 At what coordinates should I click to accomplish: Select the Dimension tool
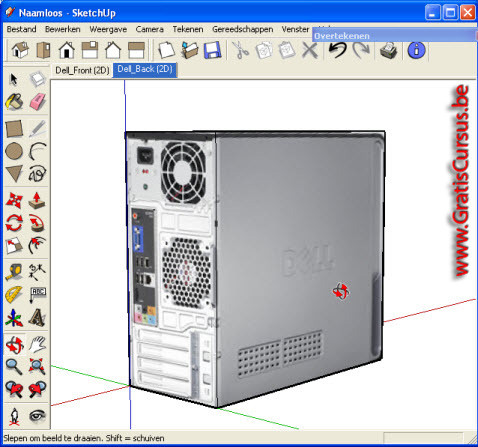pyautogui.click(x=37, y=272)
